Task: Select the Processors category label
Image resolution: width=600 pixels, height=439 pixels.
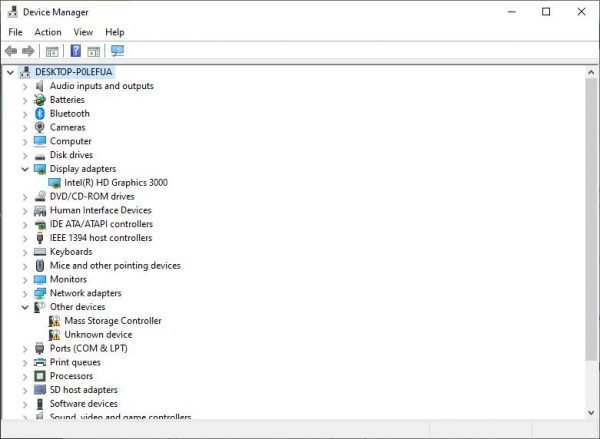Action: tap(71, 376)
